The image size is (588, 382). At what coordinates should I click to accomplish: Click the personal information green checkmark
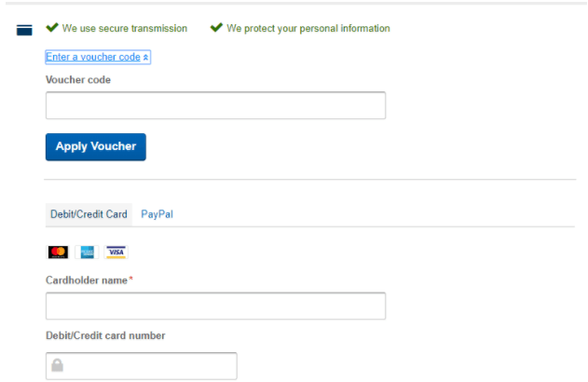coord(216,28)
